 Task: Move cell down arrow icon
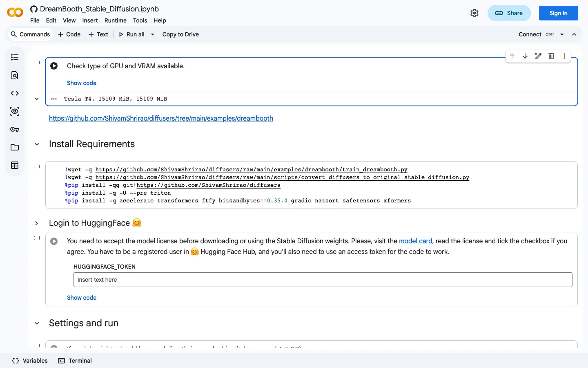tap(525, 56)
